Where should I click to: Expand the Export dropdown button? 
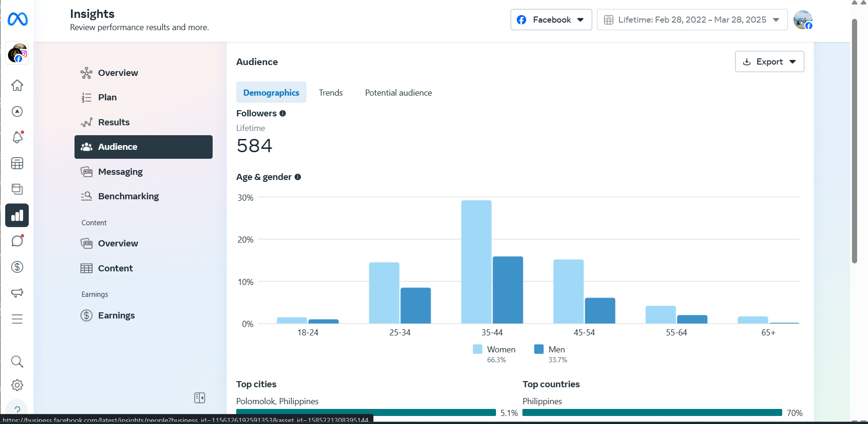(769, 62)
